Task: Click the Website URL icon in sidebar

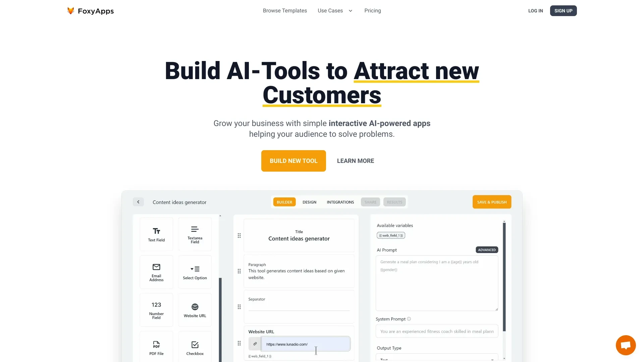Action: click(195, 309)
